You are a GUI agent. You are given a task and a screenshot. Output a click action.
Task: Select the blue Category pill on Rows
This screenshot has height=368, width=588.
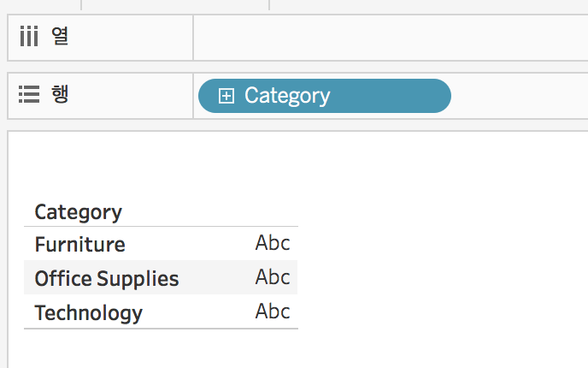tap(325, 96)
